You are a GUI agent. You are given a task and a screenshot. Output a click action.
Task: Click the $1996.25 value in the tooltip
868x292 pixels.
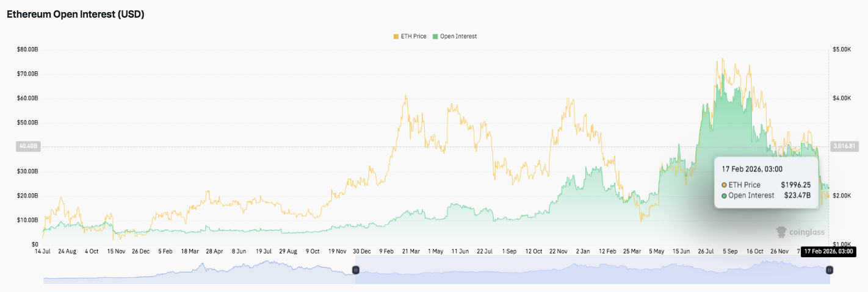pyautogui.click(x=795, y=185)
